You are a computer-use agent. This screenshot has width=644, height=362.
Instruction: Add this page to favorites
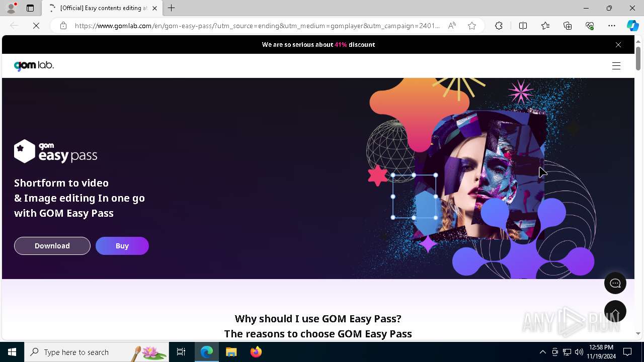(472, 26)
